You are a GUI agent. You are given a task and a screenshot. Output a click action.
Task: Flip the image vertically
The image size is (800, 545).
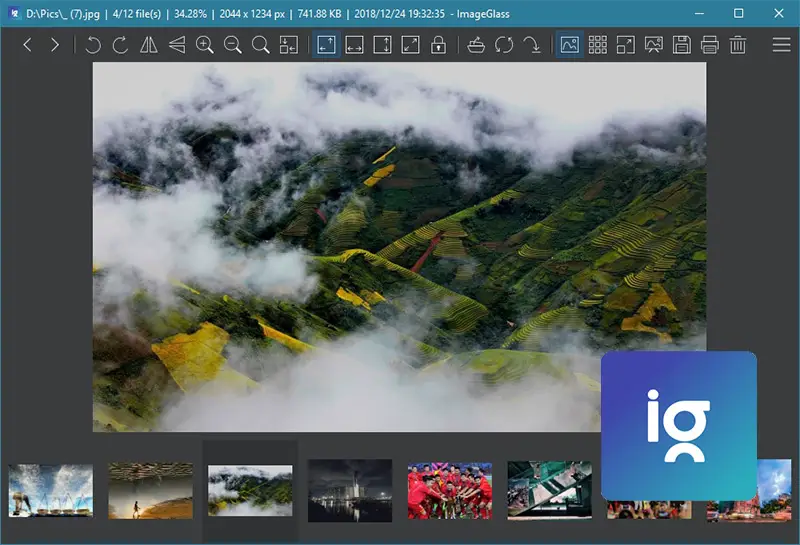[177, 45]
